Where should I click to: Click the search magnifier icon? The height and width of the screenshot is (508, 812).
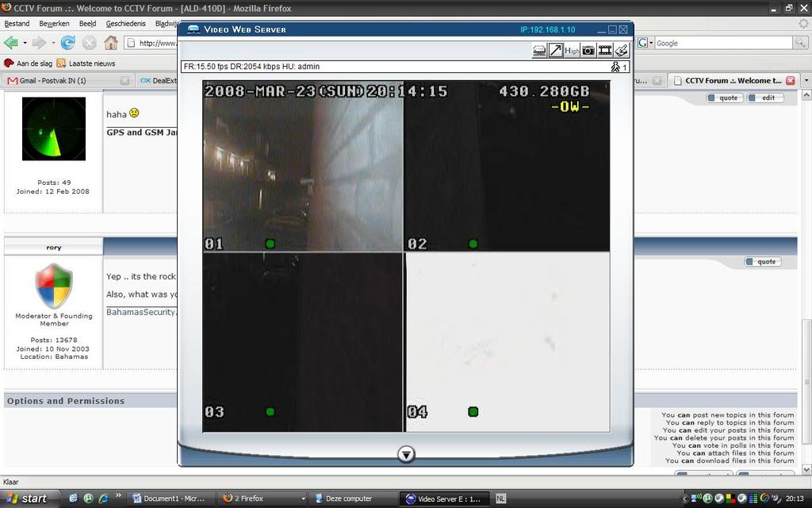point(799,43)
